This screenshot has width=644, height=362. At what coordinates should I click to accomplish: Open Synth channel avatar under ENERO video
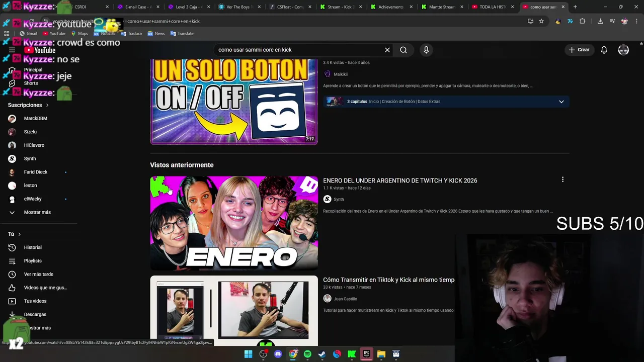click(x=327, y=199)
